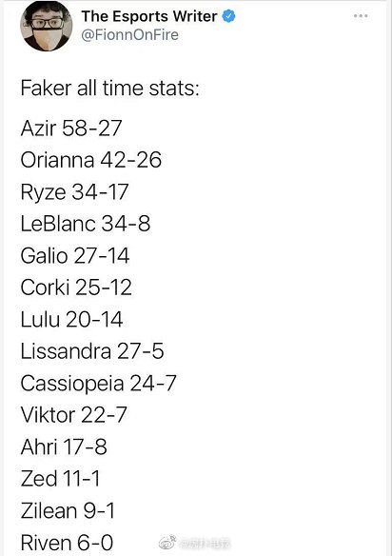
Task: Click the LeBlanc 34-8 line
Action: [86, 224]
